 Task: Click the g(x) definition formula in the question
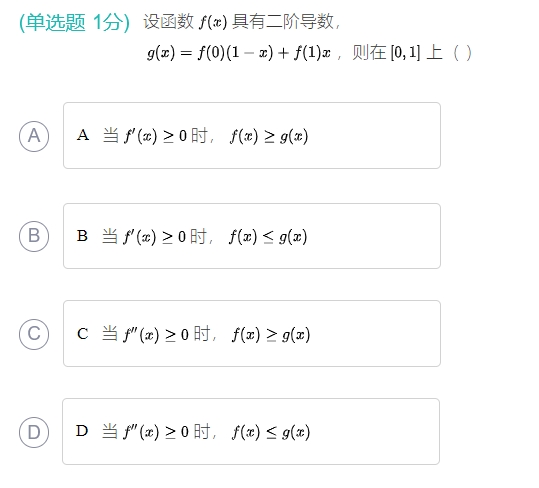239,53
